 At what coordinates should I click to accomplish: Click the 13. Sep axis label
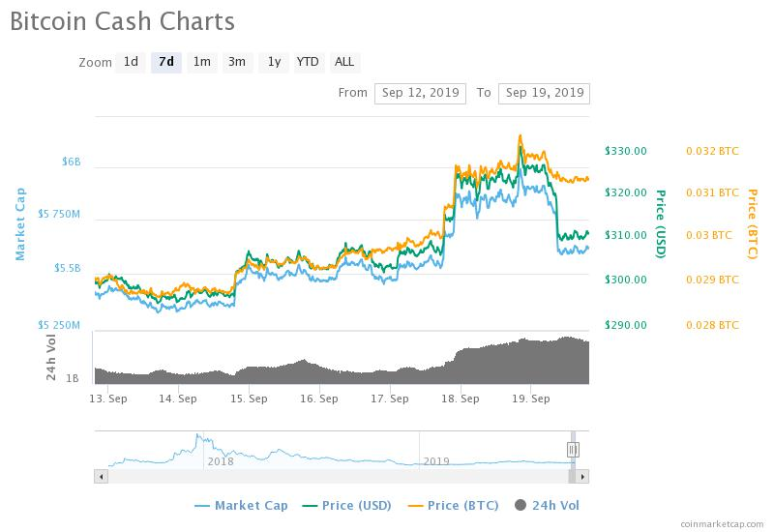108,399
